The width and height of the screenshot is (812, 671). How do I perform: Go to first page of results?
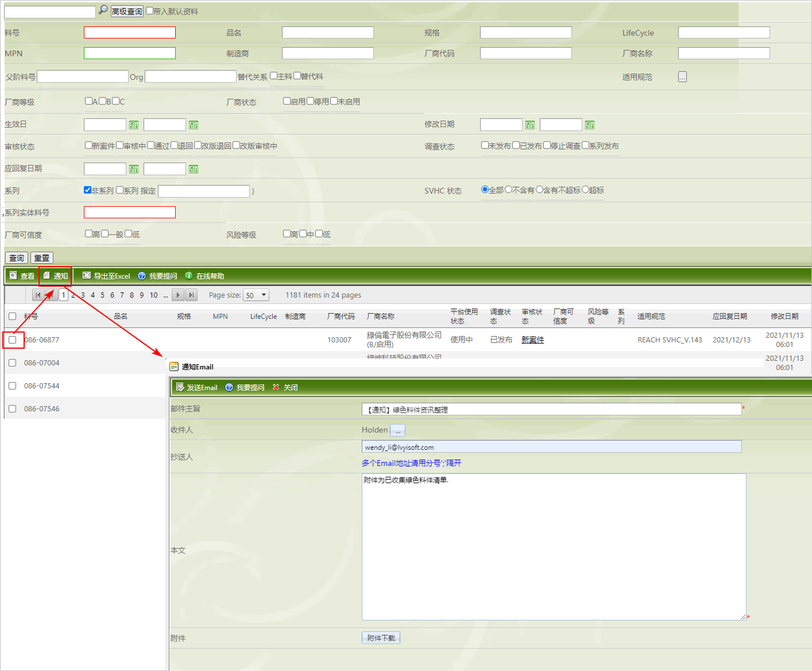coord(38,295)
